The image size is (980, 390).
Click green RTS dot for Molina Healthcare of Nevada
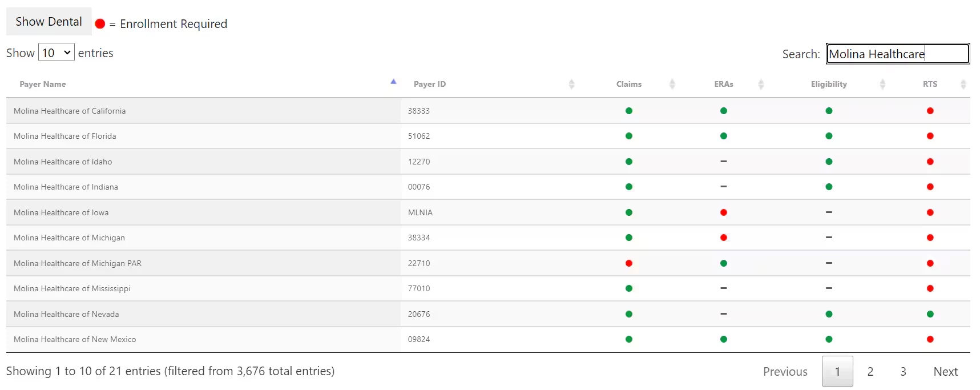[x=930, y=314]
